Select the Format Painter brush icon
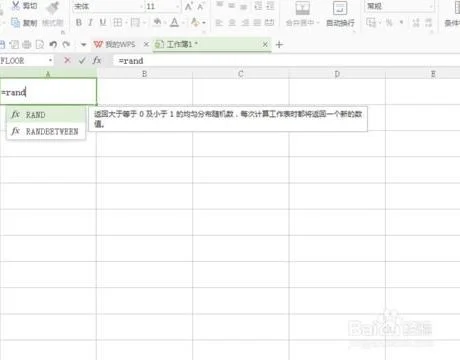This screenshot has height=360, width=460. pos(53,7)
